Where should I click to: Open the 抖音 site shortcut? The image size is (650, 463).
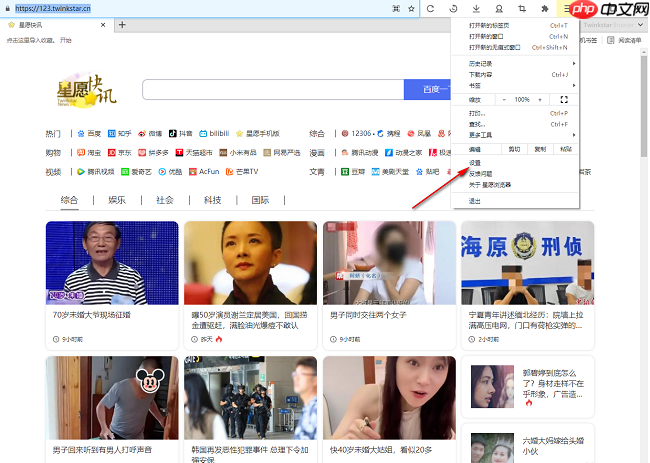pos(181,133)
